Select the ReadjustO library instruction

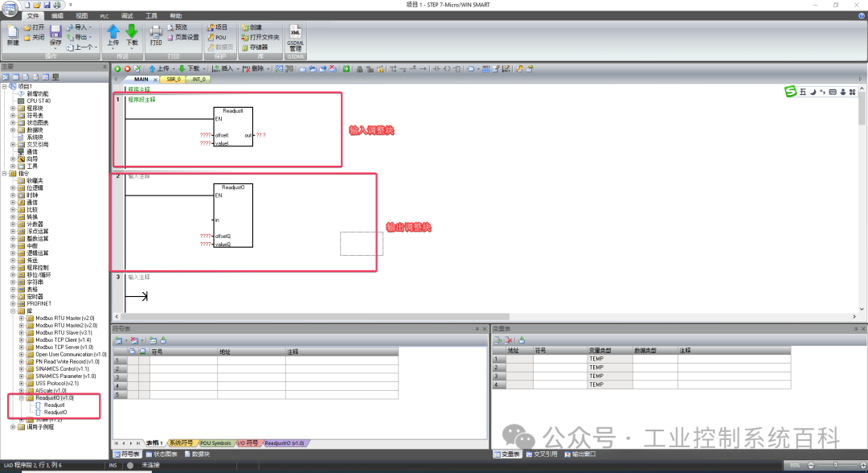(x=55, y=413)
